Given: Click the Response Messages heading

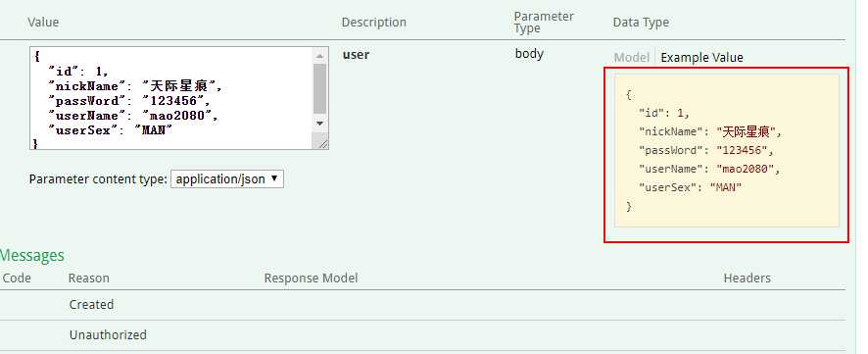Looking at the screenshot, I should pos(32,255).
